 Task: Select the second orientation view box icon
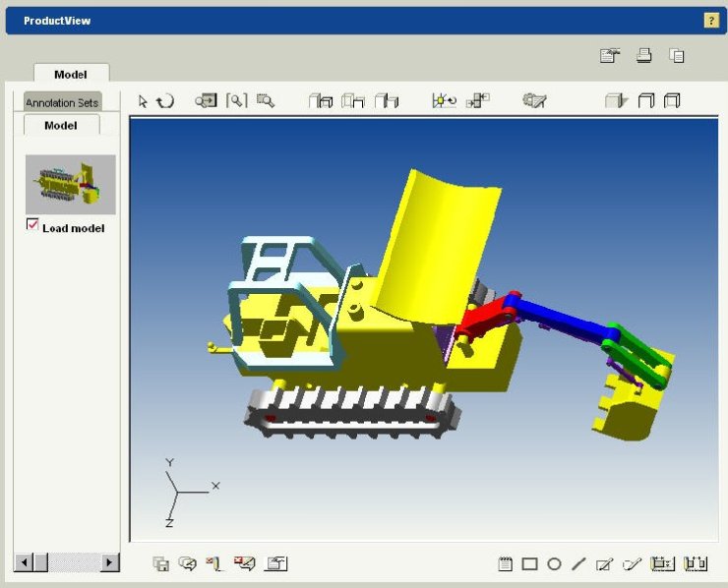coord(353,100)
